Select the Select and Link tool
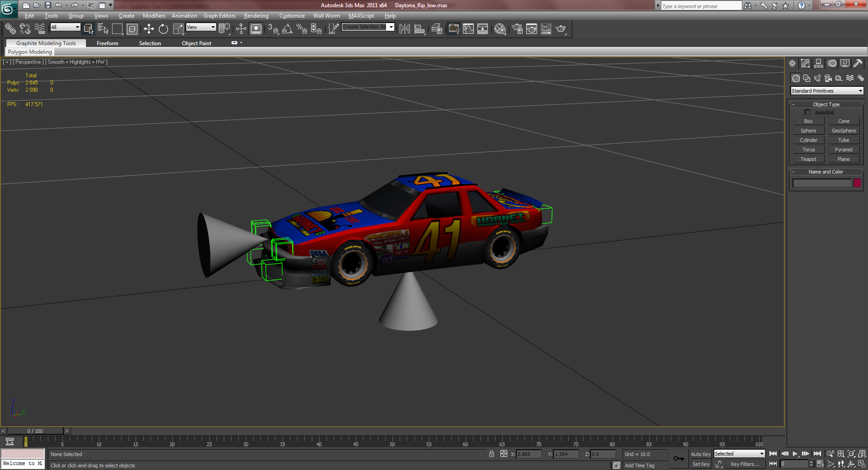 (10, 29)
